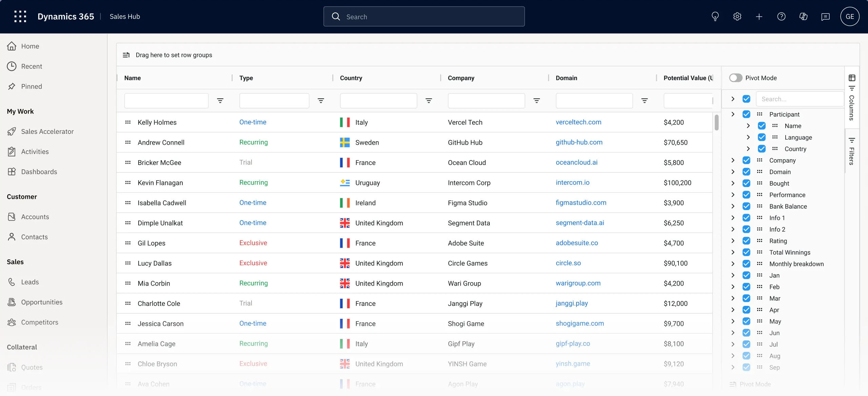The width and height of the screenshot is (868, 396).
Task: Open the settings gear icon
Action: [737, 16]
